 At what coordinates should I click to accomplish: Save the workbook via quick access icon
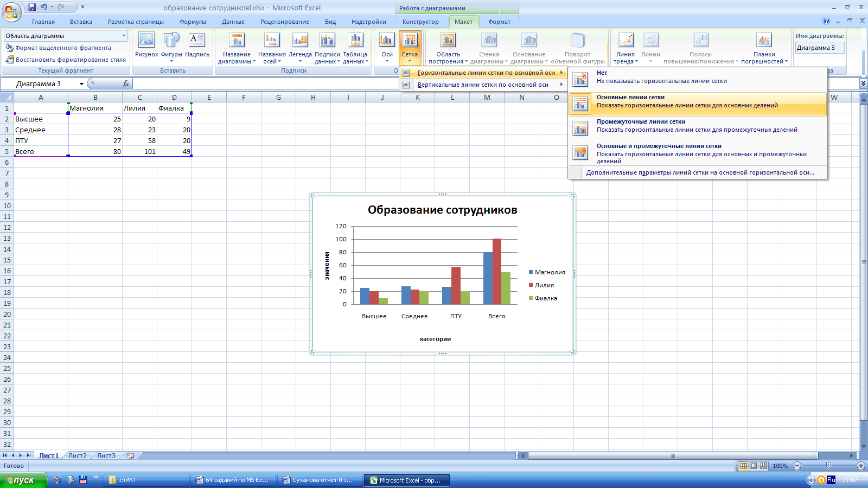(32, 7)
